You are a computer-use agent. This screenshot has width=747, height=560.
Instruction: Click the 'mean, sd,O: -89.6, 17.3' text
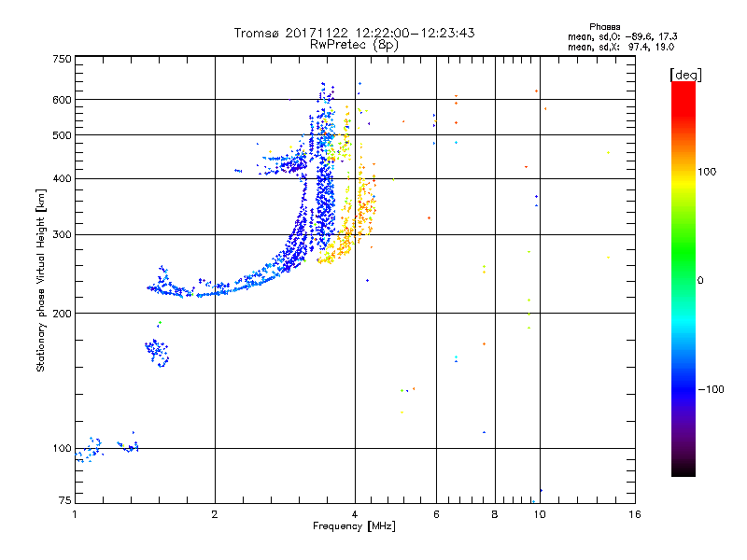click(x=622, y=36)
